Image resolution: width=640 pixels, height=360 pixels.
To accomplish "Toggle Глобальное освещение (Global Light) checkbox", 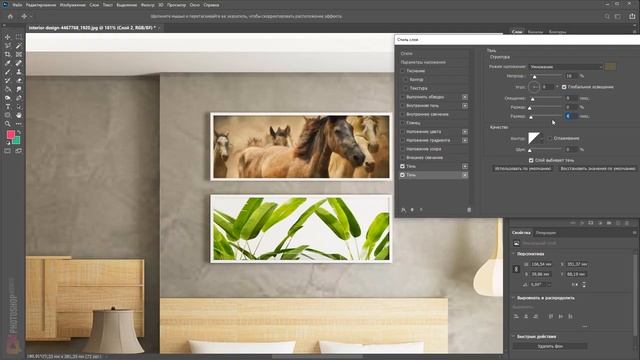I will [x=564, y=87].
